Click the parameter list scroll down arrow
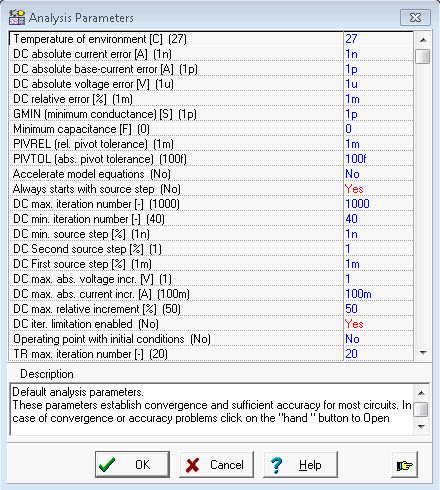The height and width of the screenshot is (490, 440). click(x=423, y=353)
